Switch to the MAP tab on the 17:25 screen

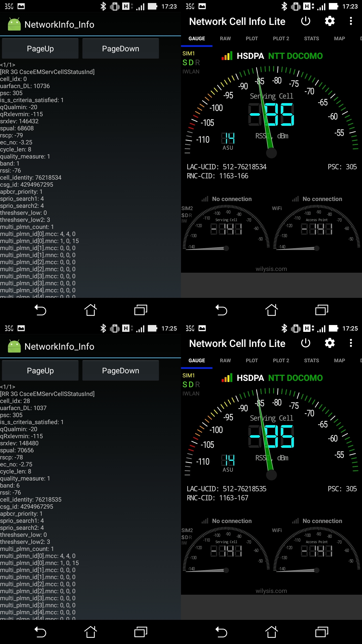pos(339,360)
